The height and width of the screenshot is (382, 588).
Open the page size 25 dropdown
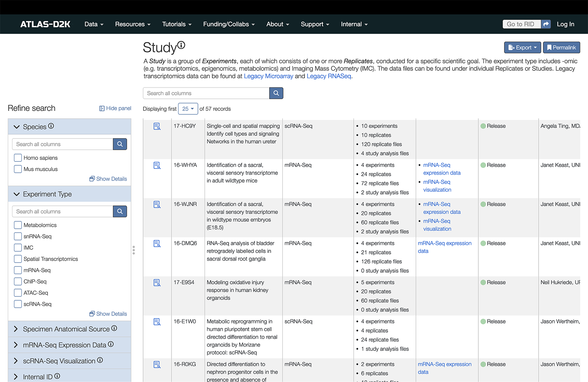pos(188,109)
